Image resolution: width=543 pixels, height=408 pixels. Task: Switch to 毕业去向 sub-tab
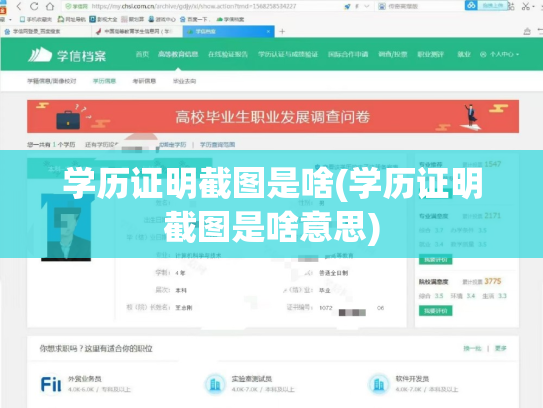tap(184, 81)
